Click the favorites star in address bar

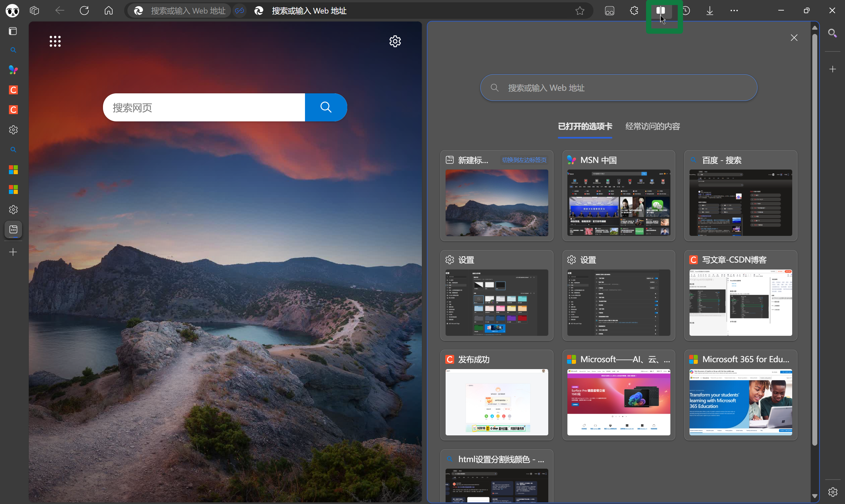coord(580,11)
